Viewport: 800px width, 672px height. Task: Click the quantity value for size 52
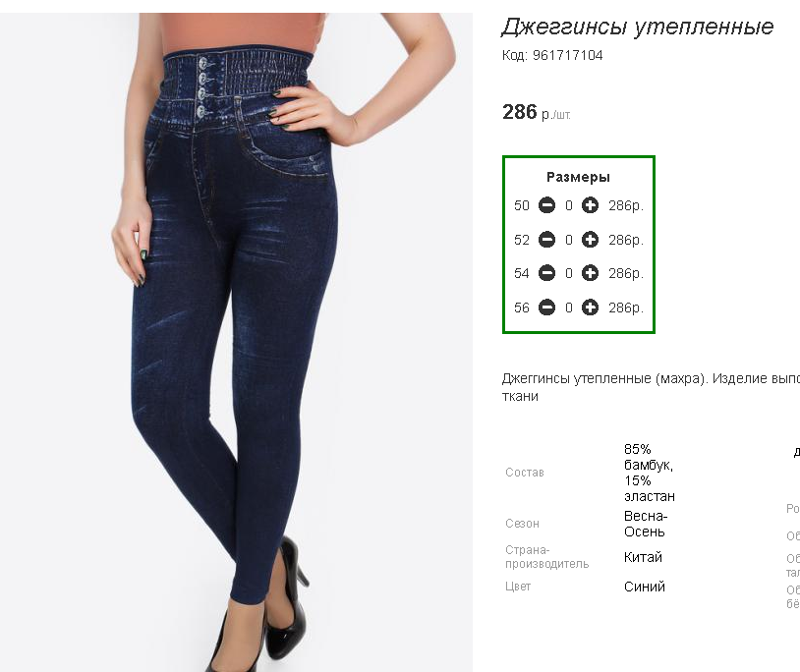coord(568,240)
